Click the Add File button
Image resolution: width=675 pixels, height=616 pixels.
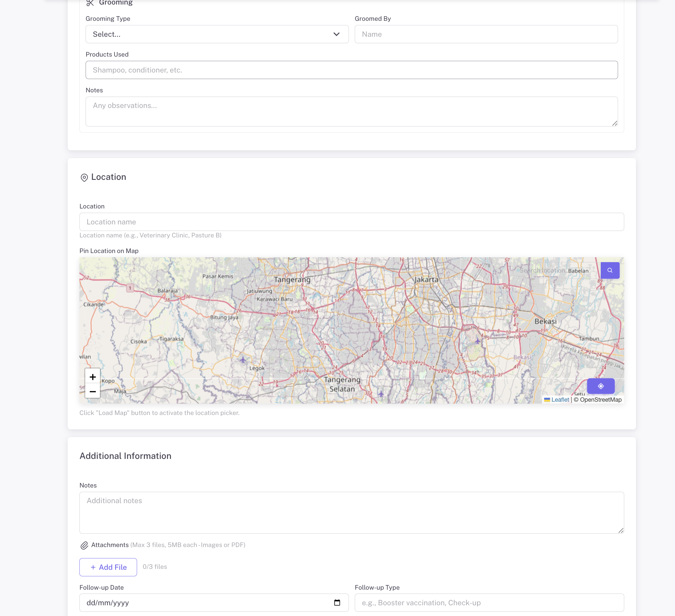point(108,567)
